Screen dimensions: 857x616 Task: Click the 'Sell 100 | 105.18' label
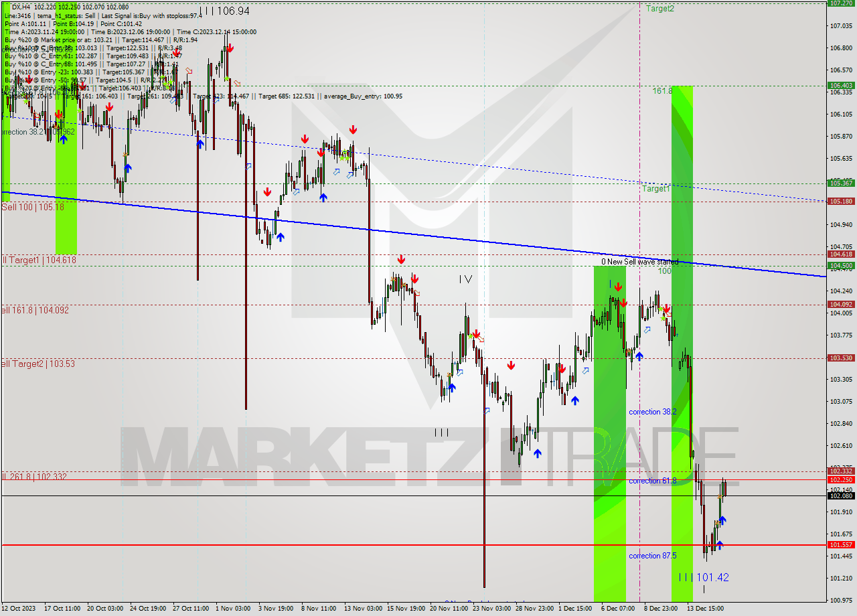coord(33,208)
